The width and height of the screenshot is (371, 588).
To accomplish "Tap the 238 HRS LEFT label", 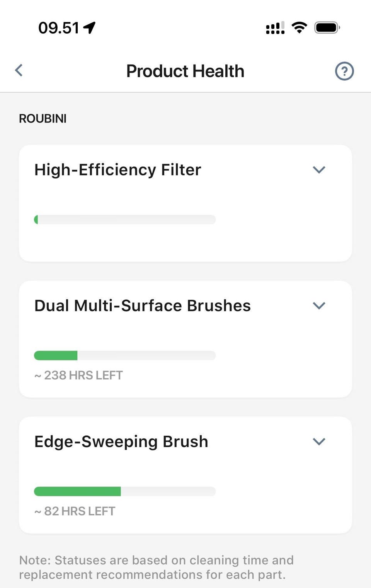I will point(79,375).
